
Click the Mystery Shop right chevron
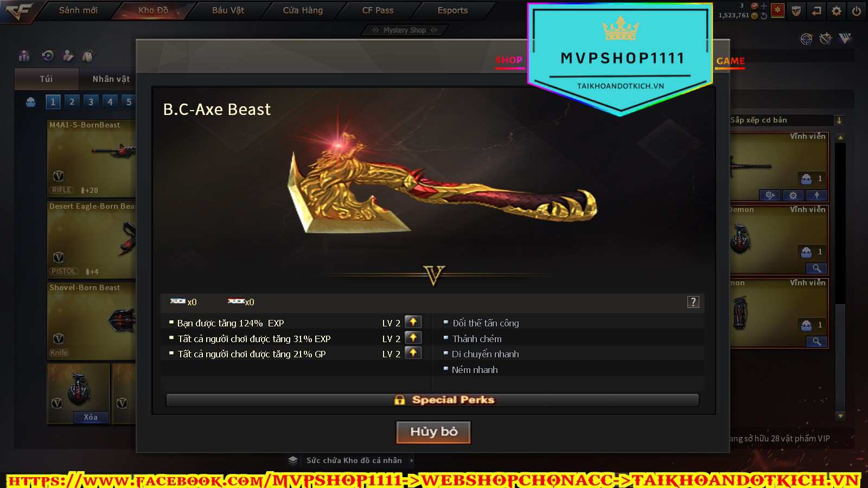[434, 30]
